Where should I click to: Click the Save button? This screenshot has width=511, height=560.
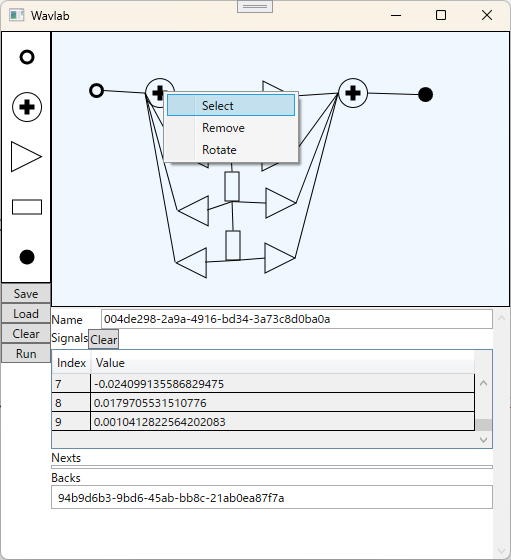coord(26,294)
